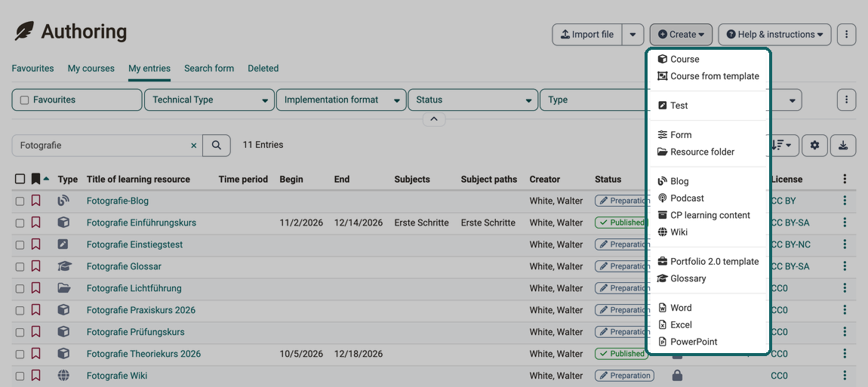Viewport: 868px width, 387px height.
Task: Bookmark the Fotografie Einführungskurs entry
Action: pos(35,223)
